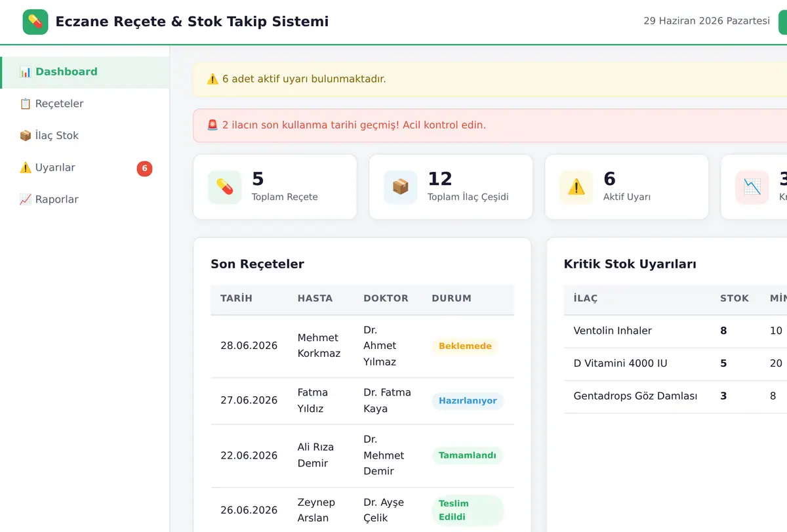Select date 27.06.2026 in prescriptions table
This screenshot has height=532, width=787.
click(249, 400)
